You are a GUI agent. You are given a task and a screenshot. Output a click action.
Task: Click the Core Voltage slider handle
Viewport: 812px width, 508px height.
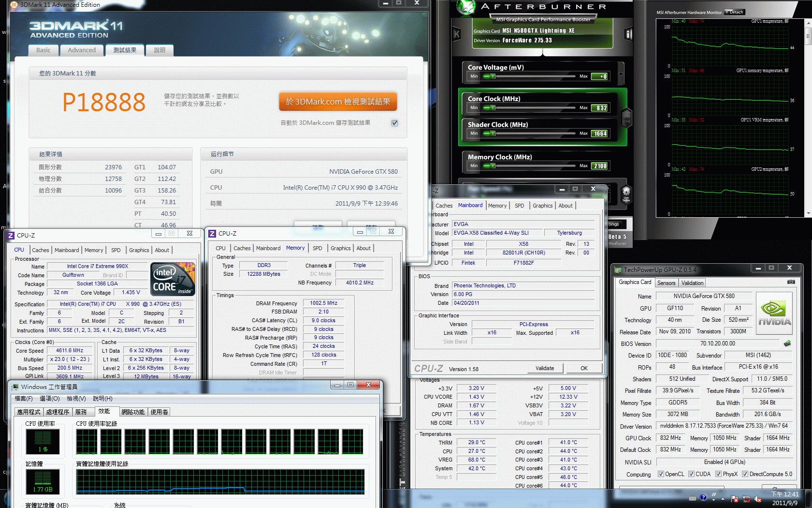coord(493,76)
